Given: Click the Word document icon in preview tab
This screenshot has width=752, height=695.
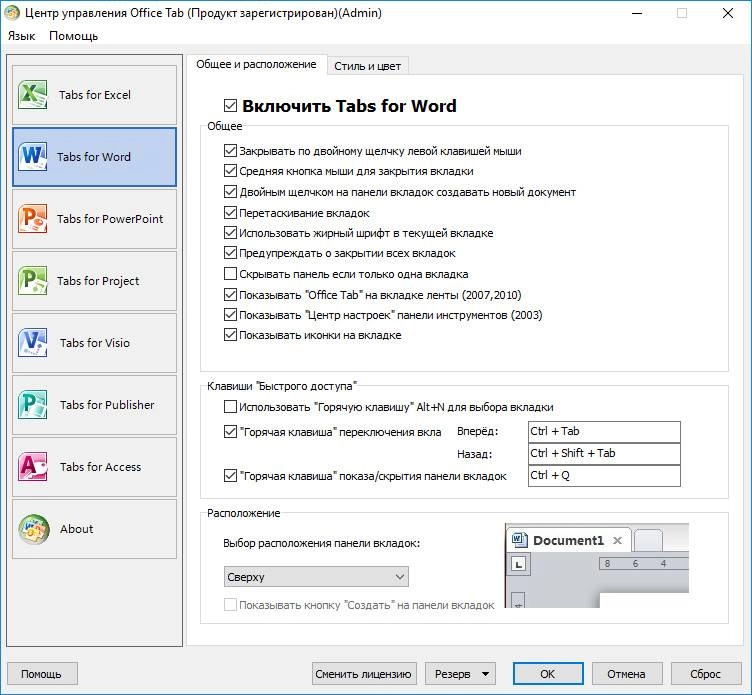Looking at the screenshot, I should pos(519,540).
